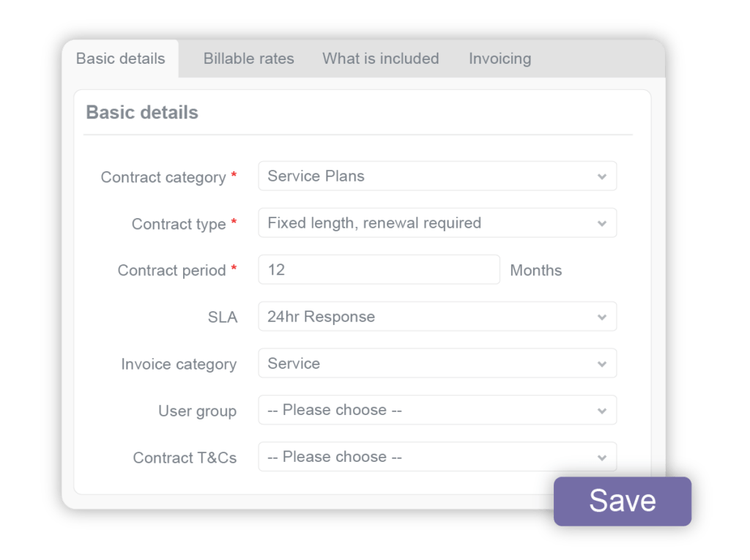The image size is (750, 560).
Task: Select the Basic details tab
Action: point(120,59)
